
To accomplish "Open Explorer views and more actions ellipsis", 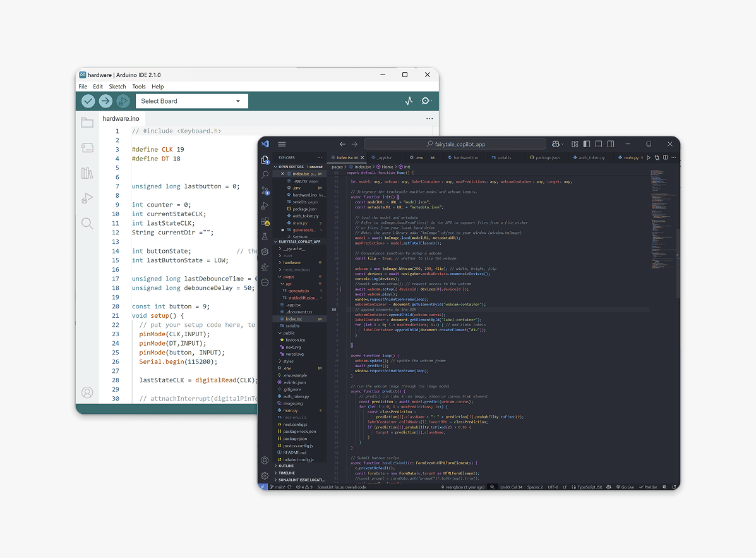I will 320,158.
